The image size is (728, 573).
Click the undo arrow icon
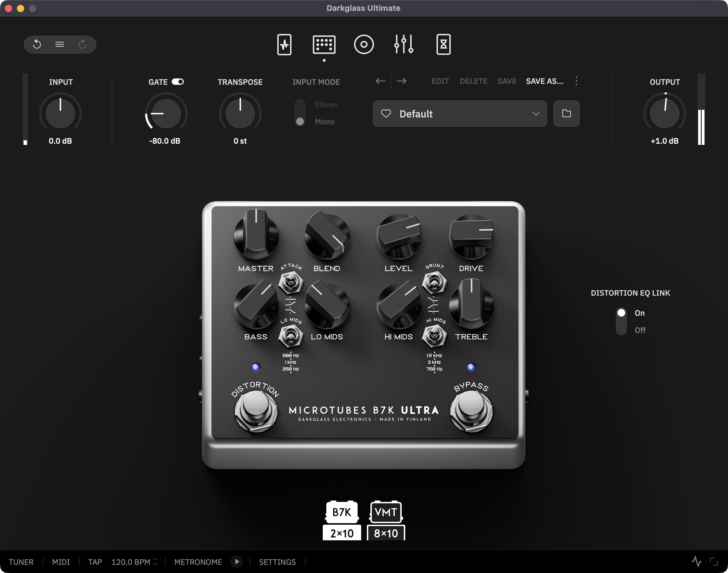37,44
